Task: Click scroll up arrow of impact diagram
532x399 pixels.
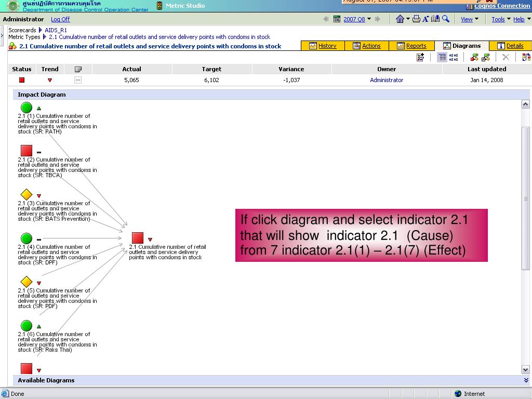Action: pos(525,104)
